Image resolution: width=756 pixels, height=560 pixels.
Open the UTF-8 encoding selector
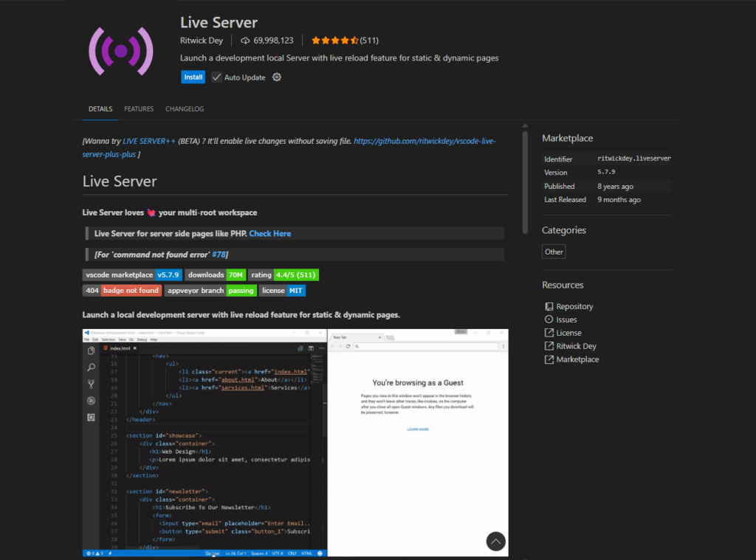tap(278, 553)
